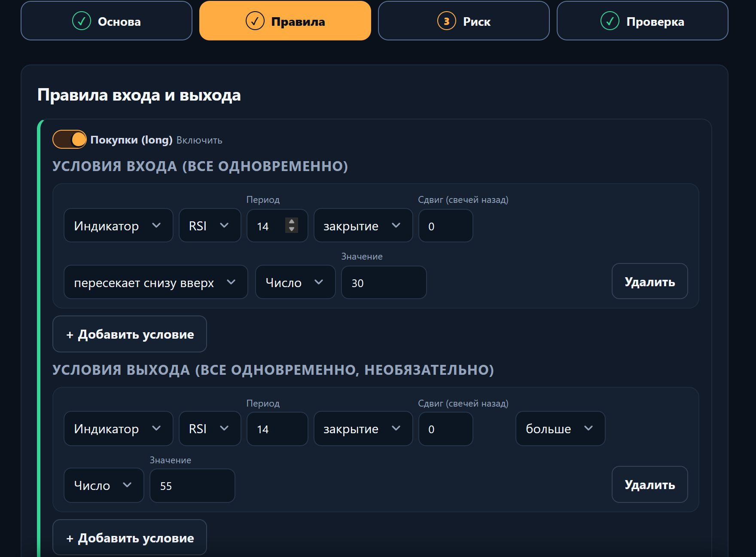Click the checkmark icon on Проверка tab
The image size is (756, 557).
610,21
